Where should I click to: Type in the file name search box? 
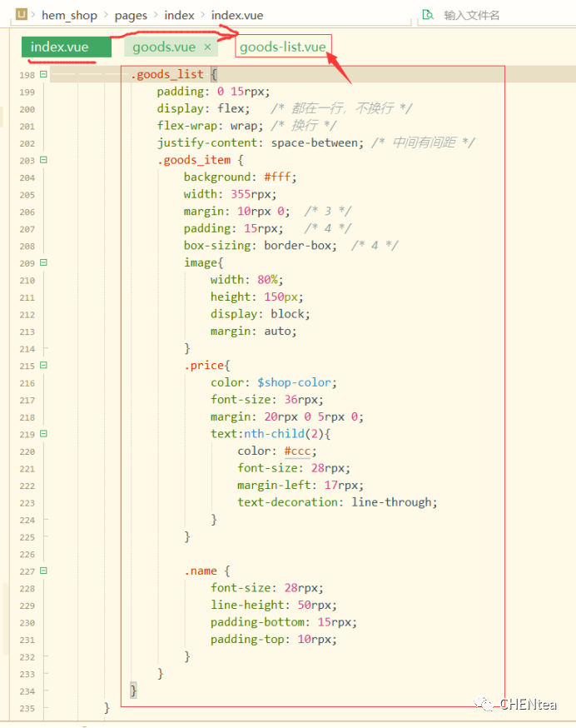click(x=499, y=15)
